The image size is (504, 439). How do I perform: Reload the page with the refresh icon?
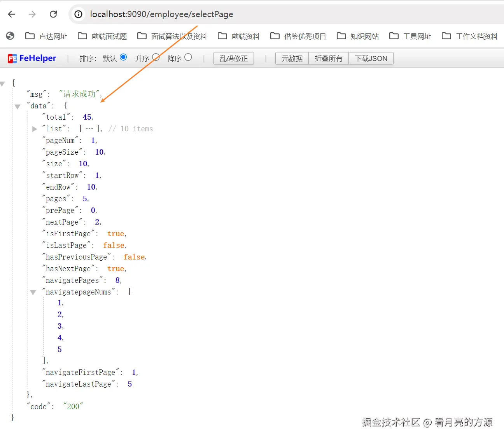tap(53, 14)
